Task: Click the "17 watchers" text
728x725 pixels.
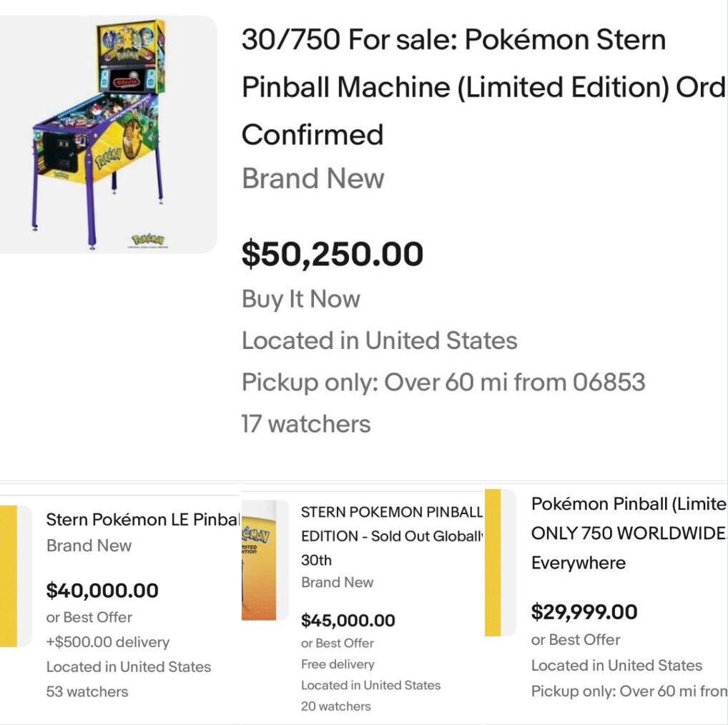Action: tap(306, 424)
